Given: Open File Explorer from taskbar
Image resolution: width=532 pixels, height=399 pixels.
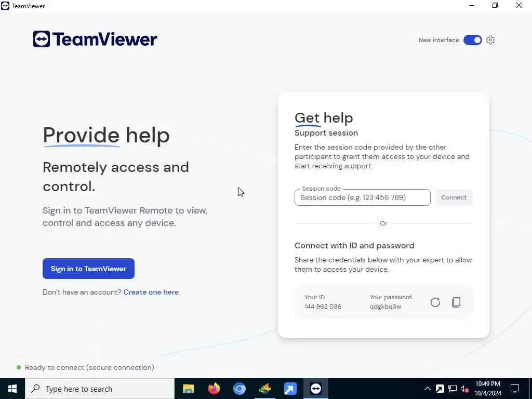Looking at the screenshot, I should [188, 389].
